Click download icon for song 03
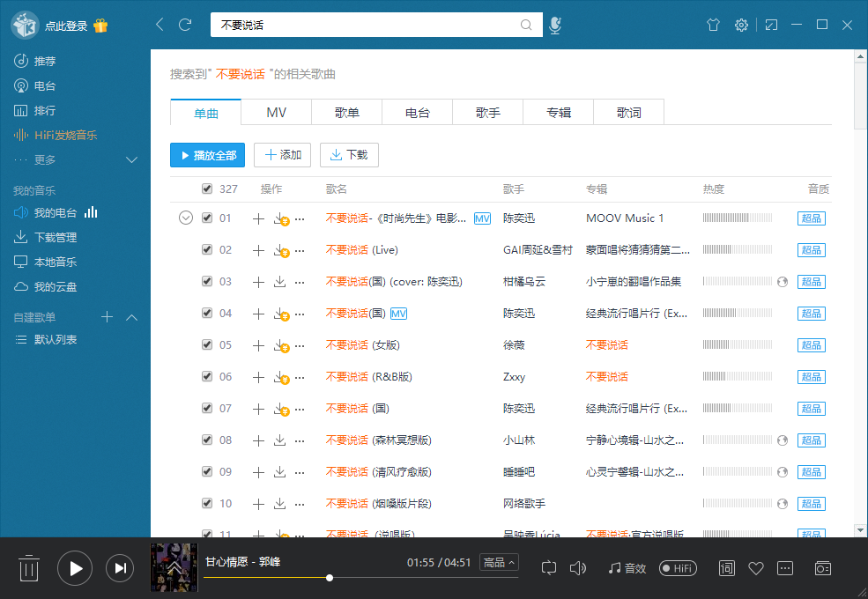Image resolution: width=868 pixels, height=599 pixels. tap(279, 282)
